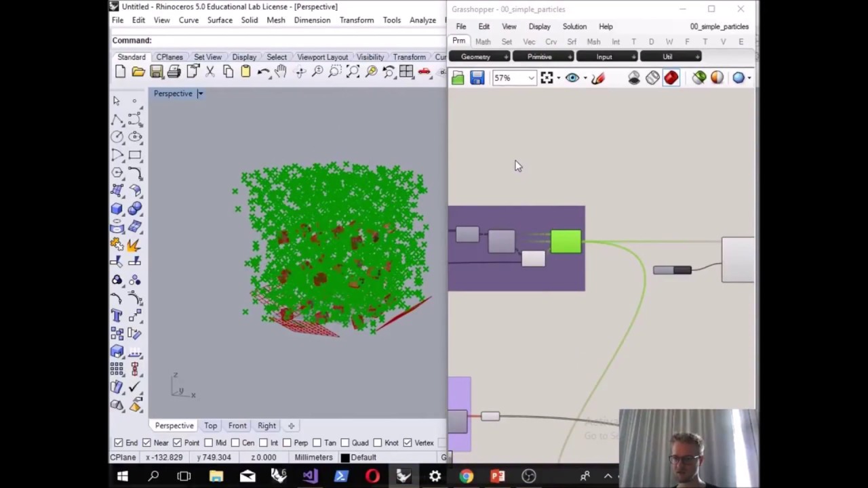Click the Millimeters units in status bar
The height and width of the screenshot is (488, 868).
pos(313,457)
